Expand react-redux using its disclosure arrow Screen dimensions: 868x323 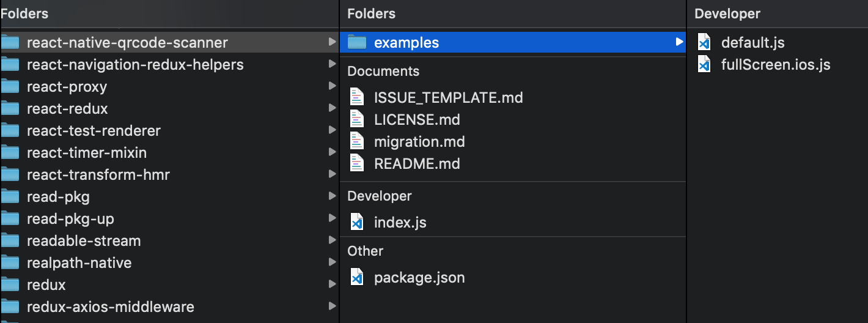point(332,108)
